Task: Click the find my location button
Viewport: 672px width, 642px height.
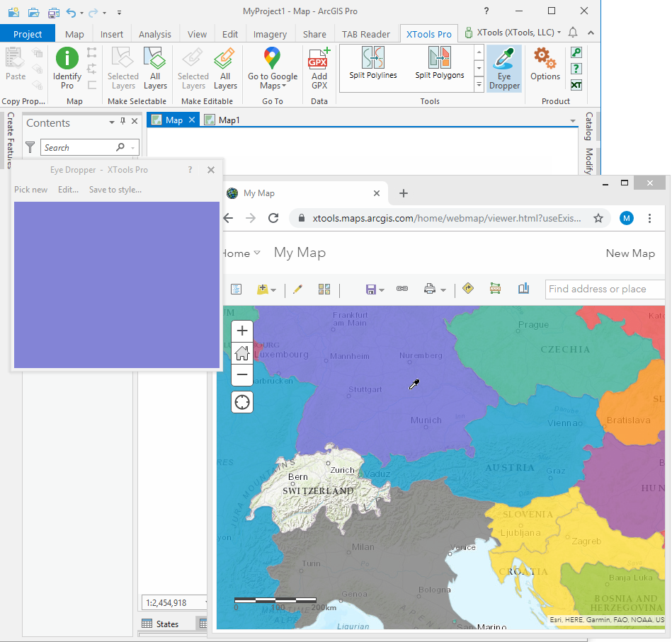Action: coord(242,403)
